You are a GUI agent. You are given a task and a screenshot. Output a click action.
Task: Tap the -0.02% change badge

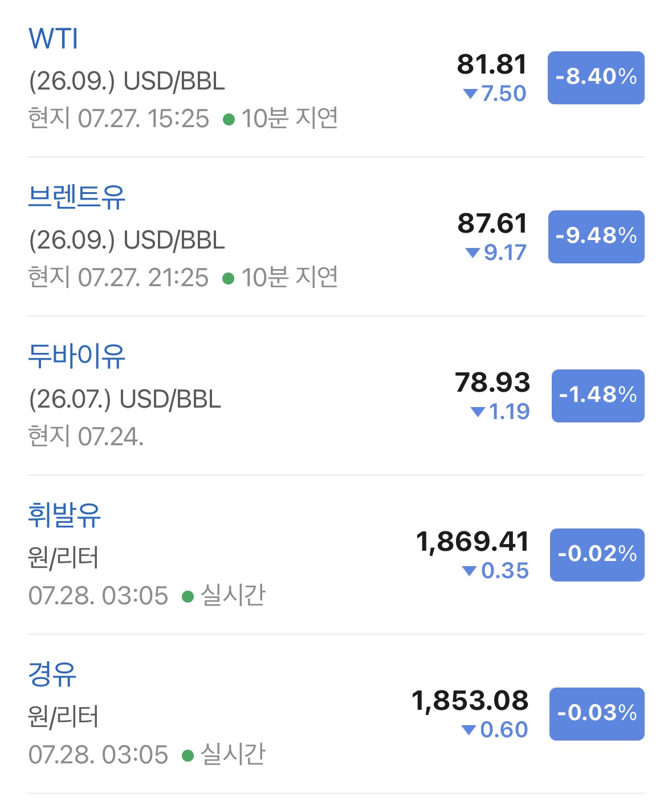coord(597,555)
